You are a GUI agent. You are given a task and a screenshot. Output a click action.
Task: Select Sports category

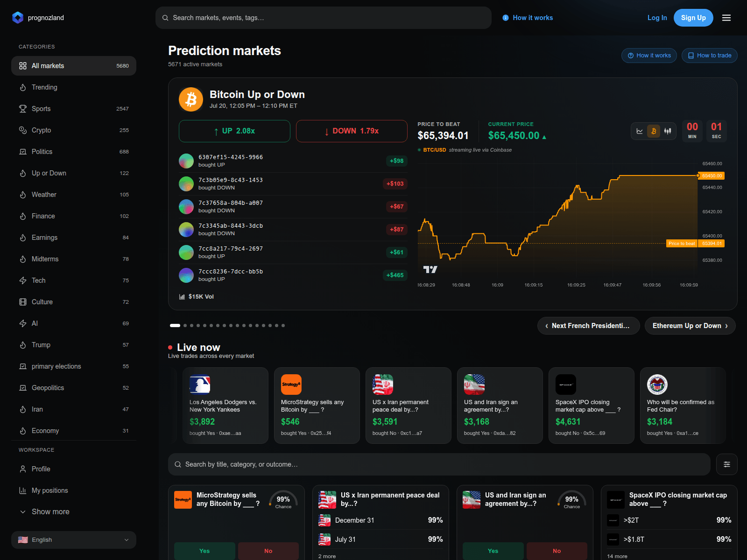click(74, 109)
